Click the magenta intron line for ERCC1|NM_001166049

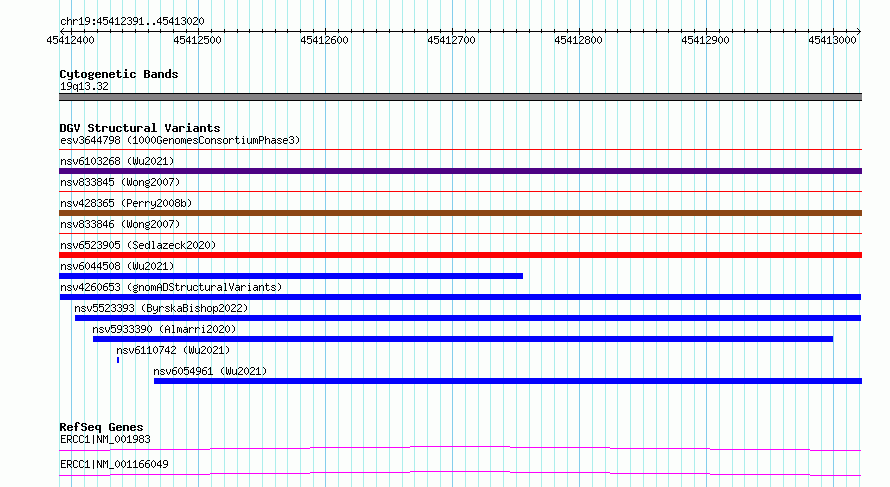pyautogui.click(x=460, y=473)
